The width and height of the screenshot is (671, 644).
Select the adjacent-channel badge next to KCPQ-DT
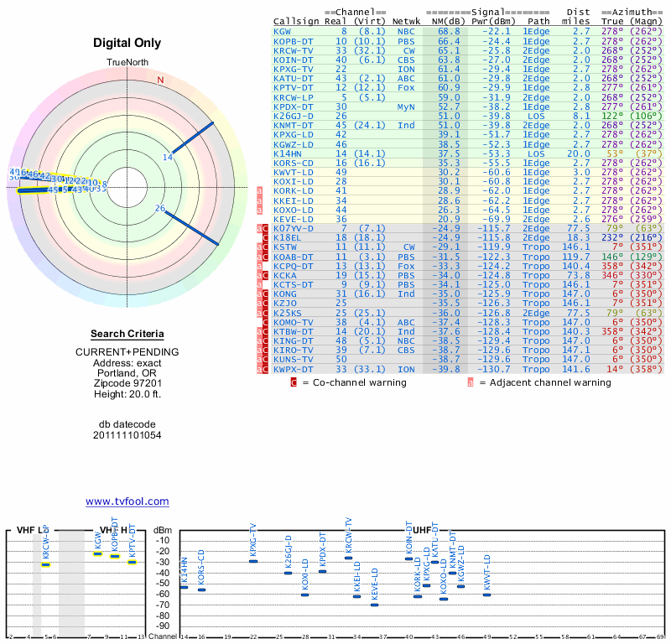click(x=258, y=266)
